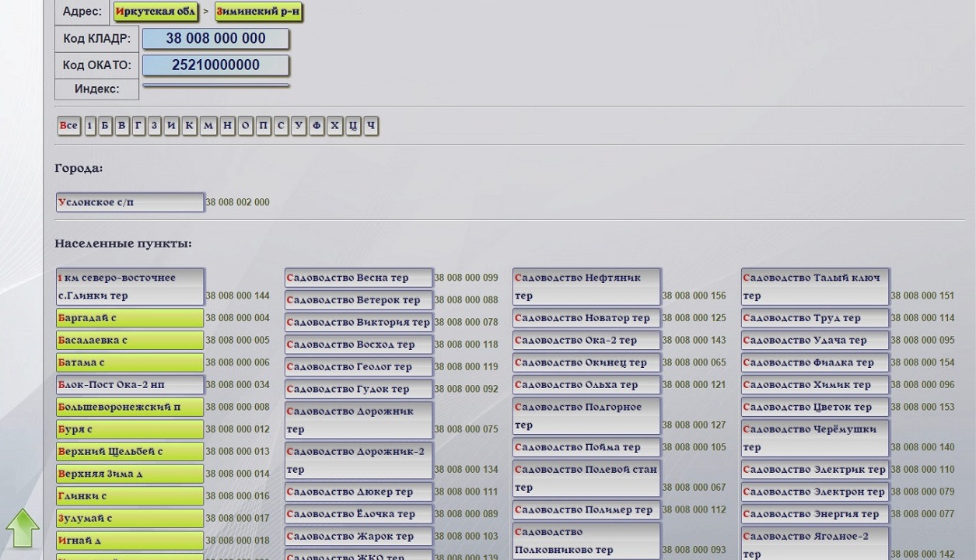Open Садоводство Восход тер
This screenshot has width=976, height=560.
point(359,345)
